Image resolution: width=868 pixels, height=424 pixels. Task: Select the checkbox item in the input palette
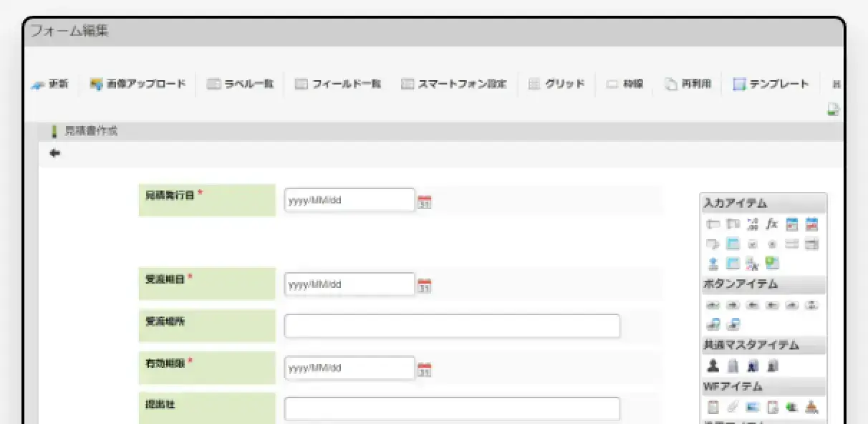point(752,244)
